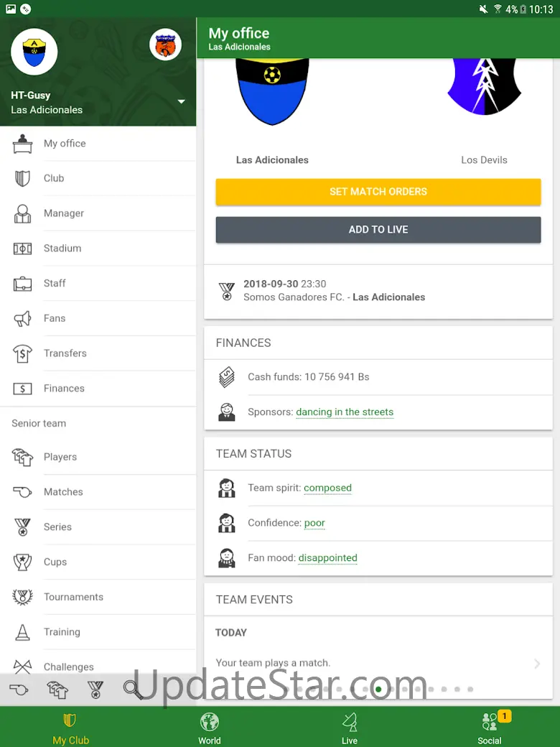Switch to the orange secondary team avatar
560x747 pixels.
(x=165, y=45)
